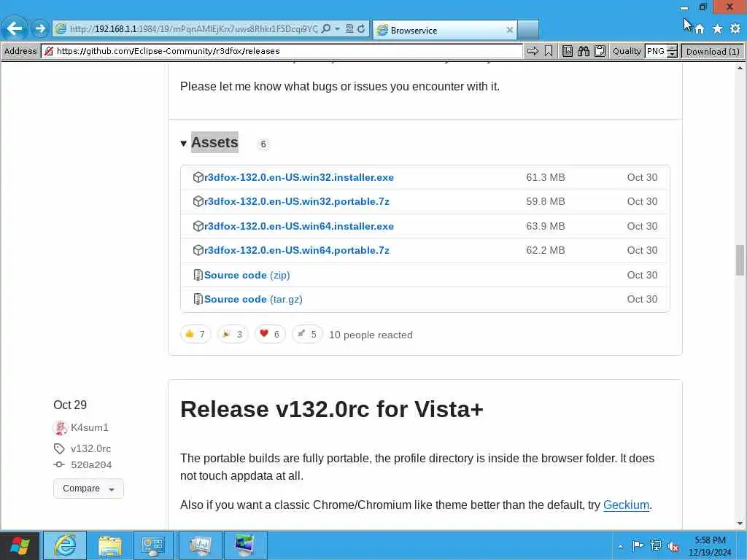Toggle the heart reaction
The image size is (747, 560).
click(270, 334)
